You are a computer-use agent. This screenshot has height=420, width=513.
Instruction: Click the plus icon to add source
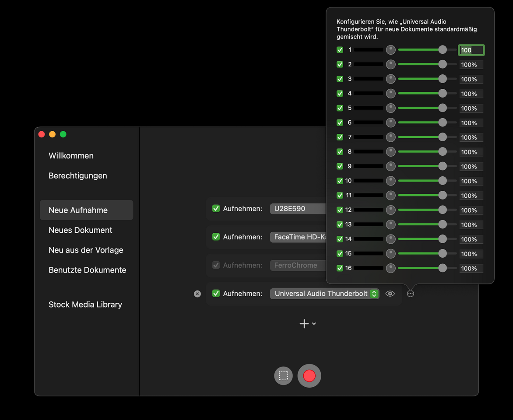pos(304,324)
